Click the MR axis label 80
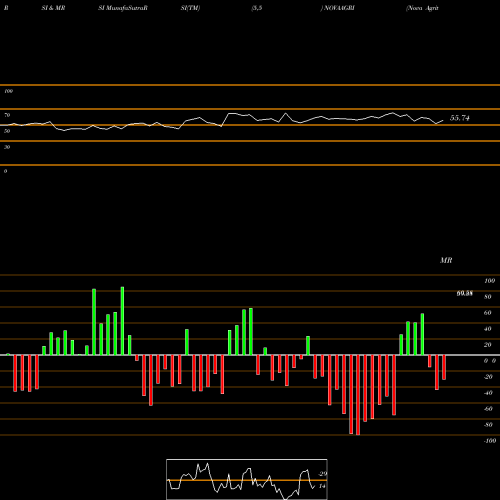This screenshot has width=500, height=500. [488, 297]
